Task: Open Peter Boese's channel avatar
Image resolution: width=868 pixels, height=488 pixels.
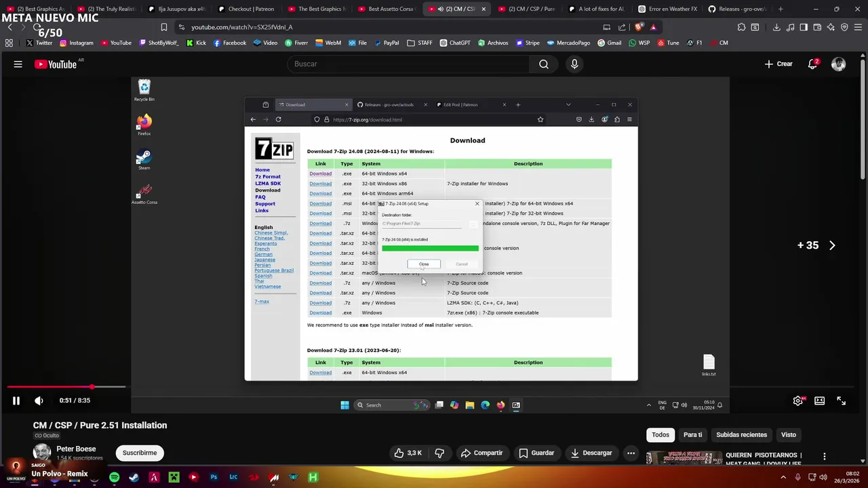Action: click(x=42, y=453)
